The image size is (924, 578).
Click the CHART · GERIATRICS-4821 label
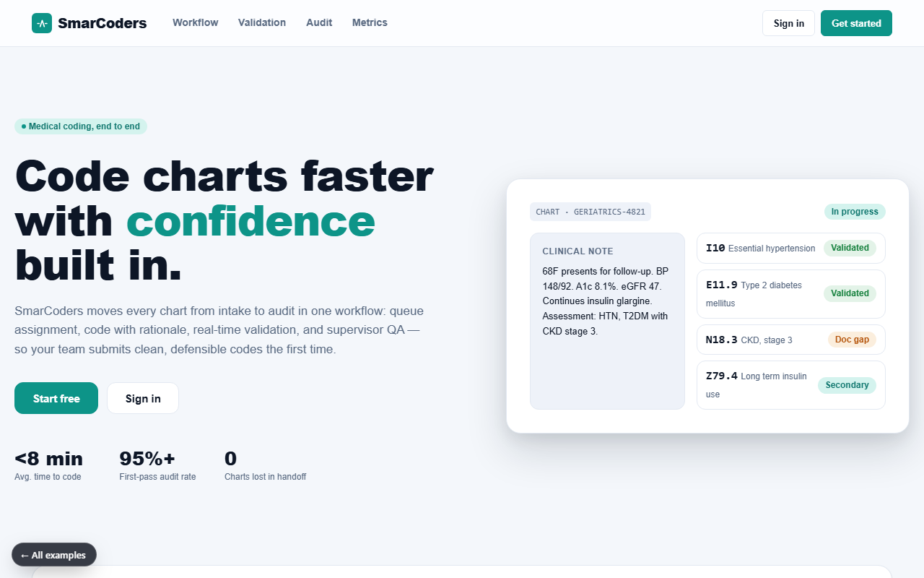(590, 212)
